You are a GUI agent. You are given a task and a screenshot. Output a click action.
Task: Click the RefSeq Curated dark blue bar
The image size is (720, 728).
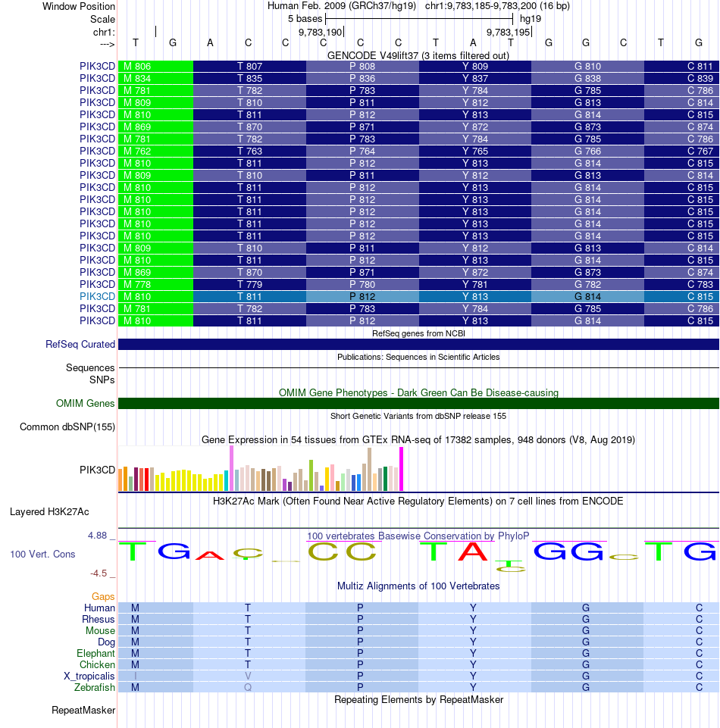pyautogui.click(x=418, y=344)
